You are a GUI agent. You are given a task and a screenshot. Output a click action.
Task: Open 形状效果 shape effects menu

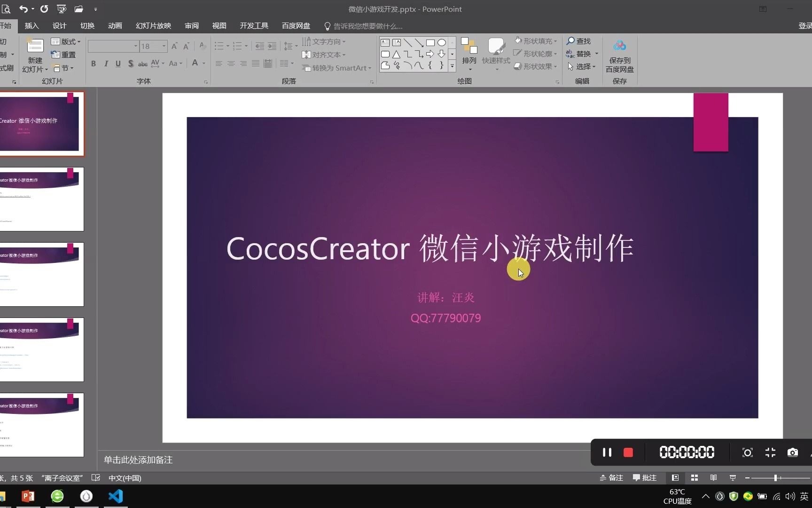click(536, 66)
